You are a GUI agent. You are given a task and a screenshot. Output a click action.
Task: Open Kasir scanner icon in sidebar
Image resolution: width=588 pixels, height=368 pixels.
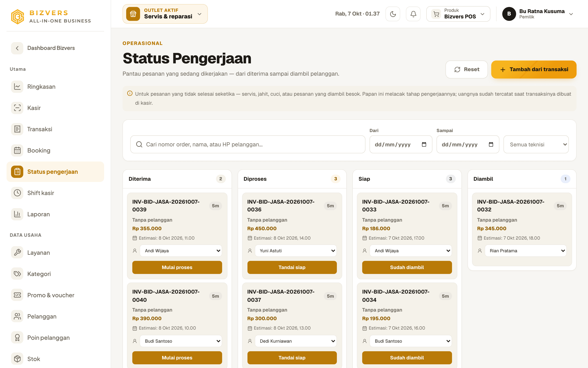(17, 108)
